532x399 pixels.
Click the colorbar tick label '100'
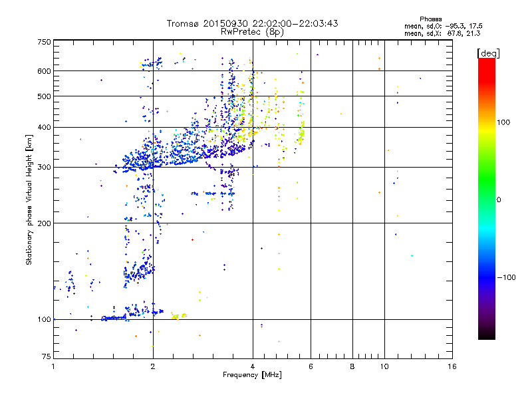click(503, 122)
